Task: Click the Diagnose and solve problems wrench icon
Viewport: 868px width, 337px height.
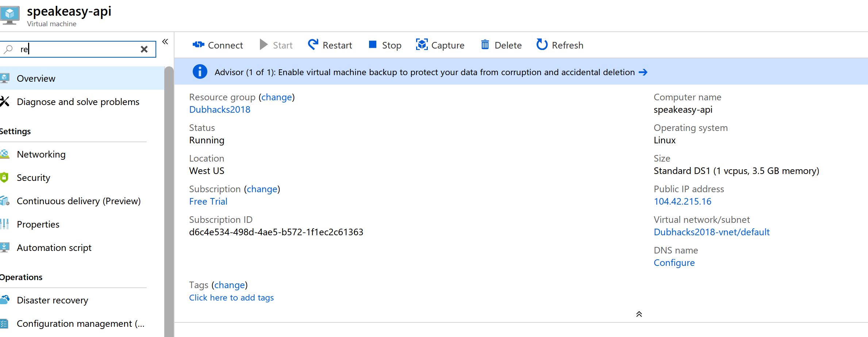Action: 4,101
